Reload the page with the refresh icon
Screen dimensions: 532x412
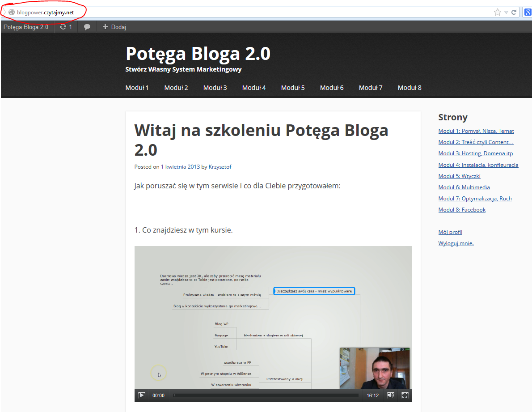514,13
